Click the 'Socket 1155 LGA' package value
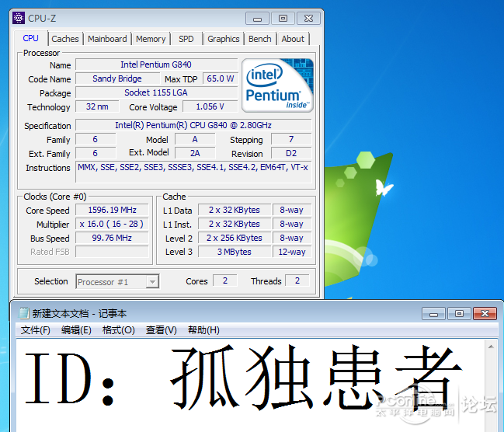504x432 pixels. pos(157,92)
